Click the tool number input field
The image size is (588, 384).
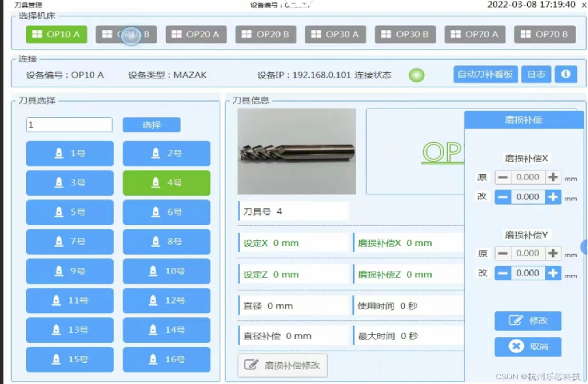point(69,125)
